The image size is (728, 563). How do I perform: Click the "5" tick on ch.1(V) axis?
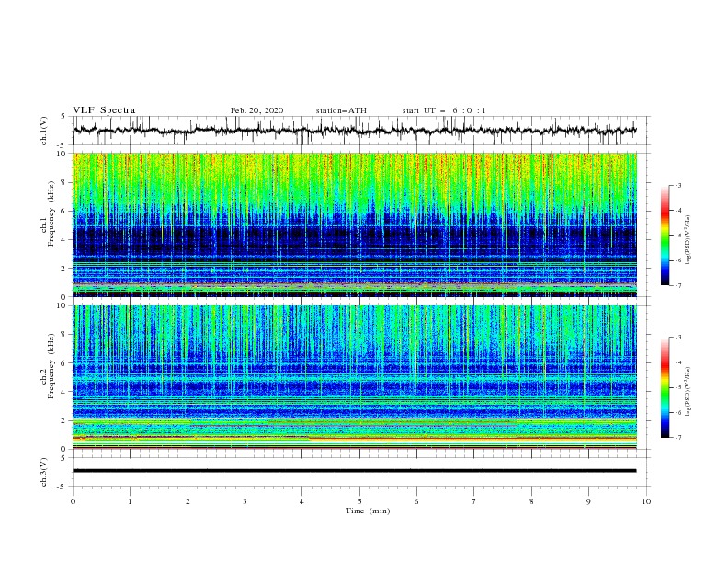tap(63, 117)
